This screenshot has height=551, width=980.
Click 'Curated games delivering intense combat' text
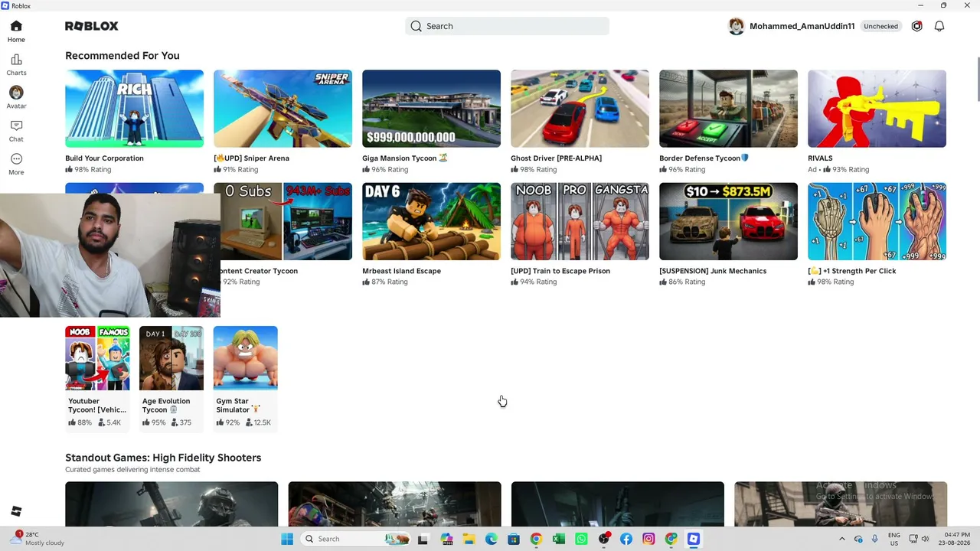(x=132, y=470)
